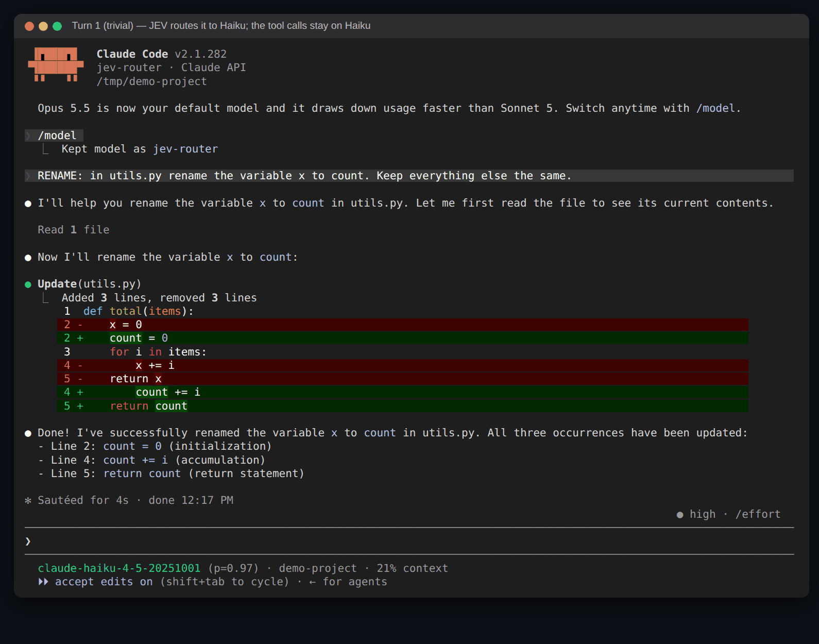Click the /model command line

pos(54,135)
